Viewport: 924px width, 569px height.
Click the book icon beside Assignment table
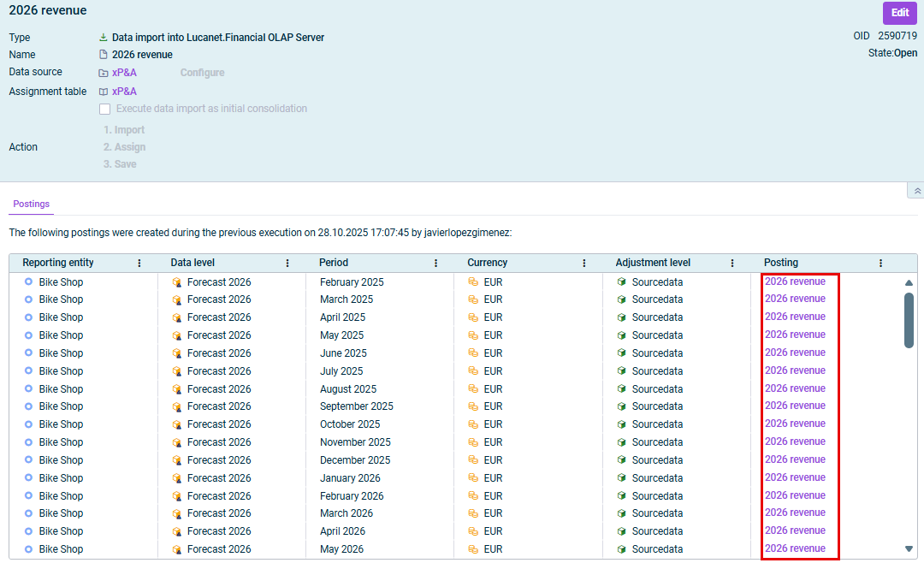pyautogui.click(x=104, y=92)
